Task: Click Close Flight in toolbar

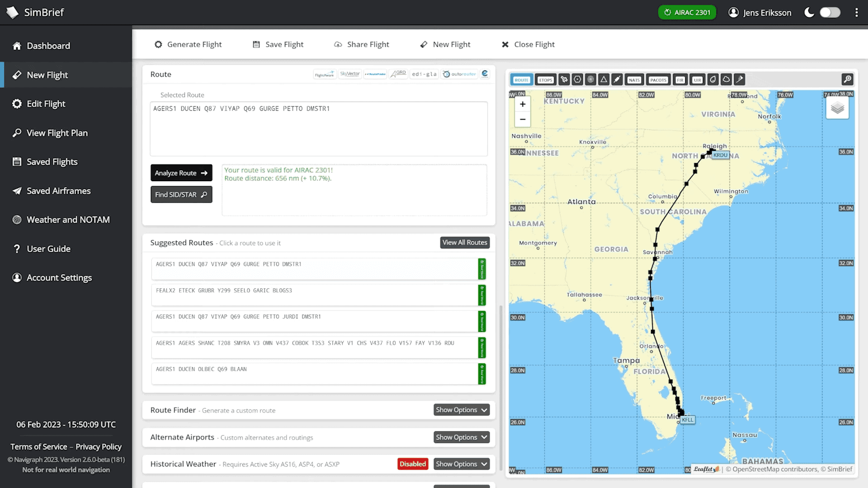Action: click(528, 44)
